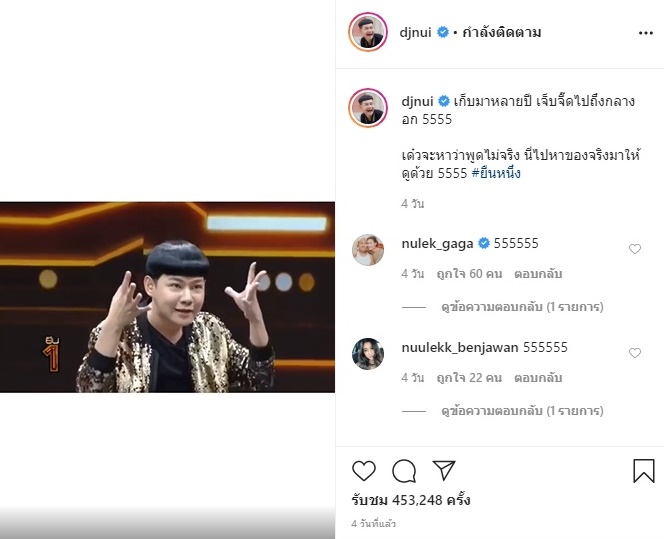Image resolution: width=664 pixels, height=539 pixels.
Task: Reply to nuulekk_benjawan with ตอบกลับ
Action: click(538, 378)
